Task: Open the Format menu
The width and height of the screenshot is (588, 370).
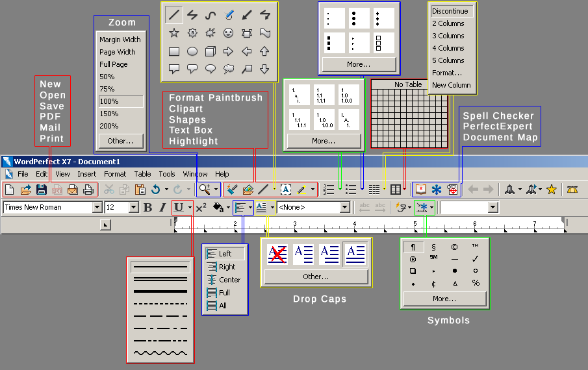Action: [x=115, y=174]
